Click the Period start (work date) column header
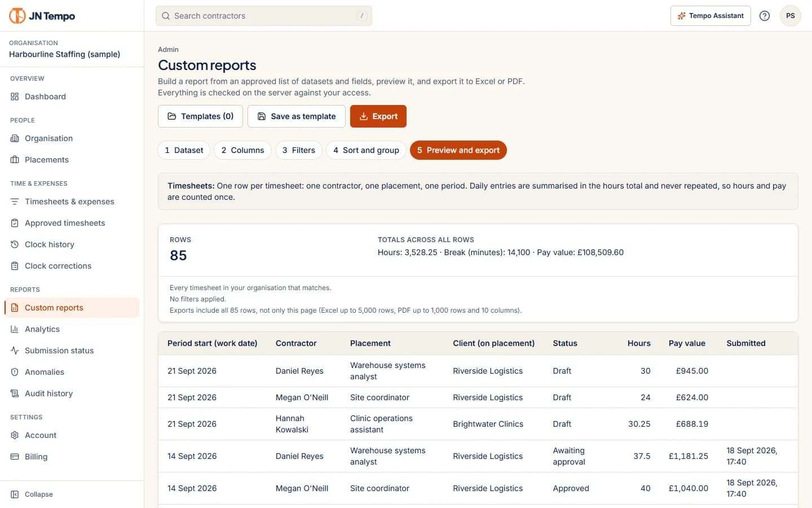The width and height of the screenshot is (812, 508). 213,343
